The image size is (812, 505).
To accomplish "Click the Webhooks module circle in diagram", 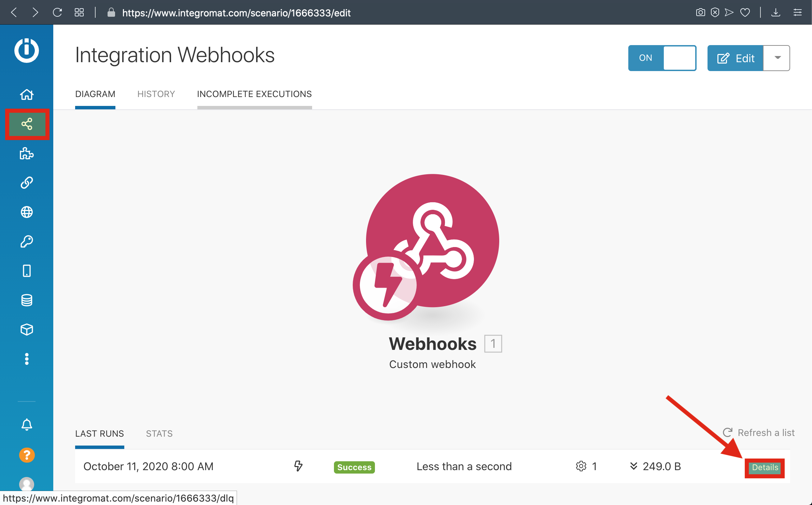I will [x=432, y=241].
